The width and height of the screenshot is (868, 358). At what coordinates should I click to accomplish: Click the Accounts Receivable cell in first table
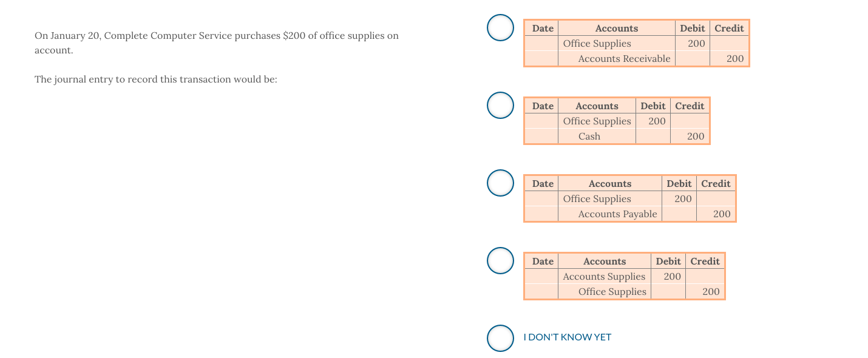624,58
